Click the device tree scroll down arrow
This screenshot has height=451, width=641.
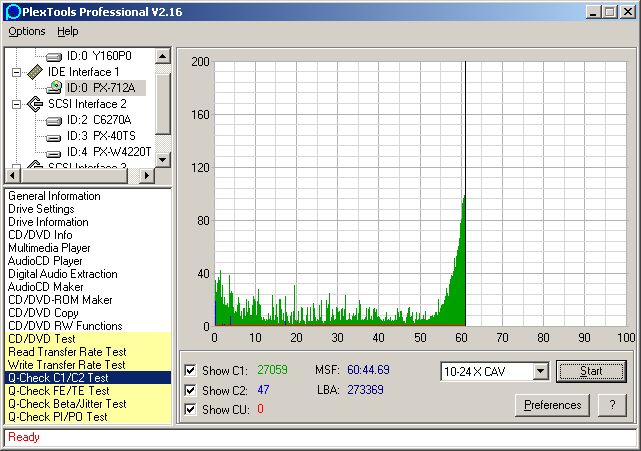coord(163,160)
